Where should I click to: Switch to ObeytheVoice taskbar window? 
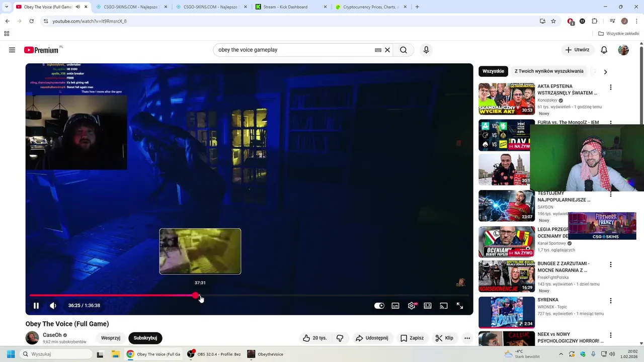(266, 354)
